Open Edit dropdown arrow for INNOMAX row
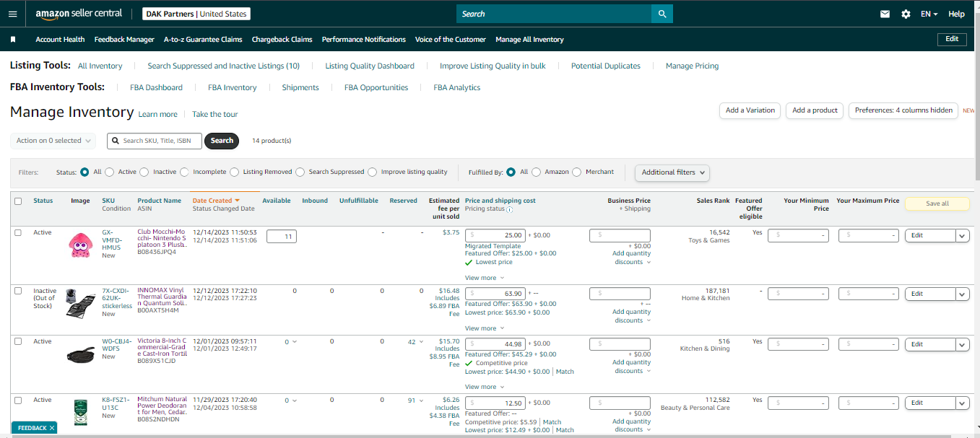This screenshot has height=438, width=980. (962, 294)
